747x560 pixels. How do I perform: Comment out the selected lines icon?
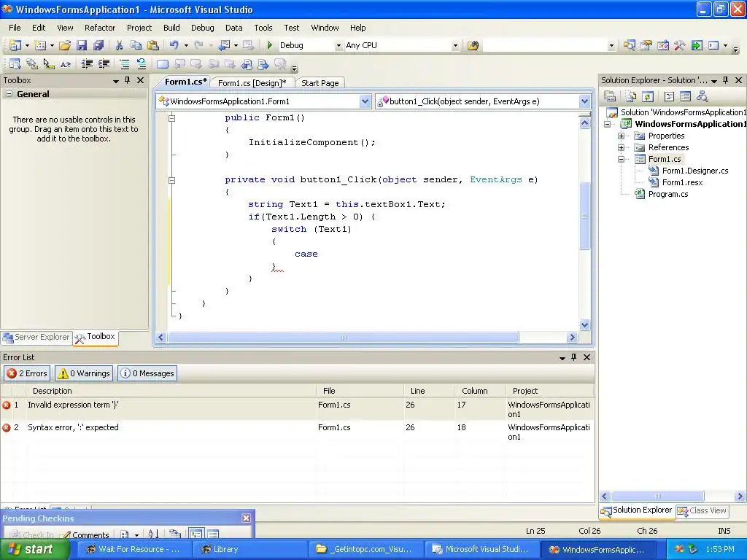click(x=124, y=64)
